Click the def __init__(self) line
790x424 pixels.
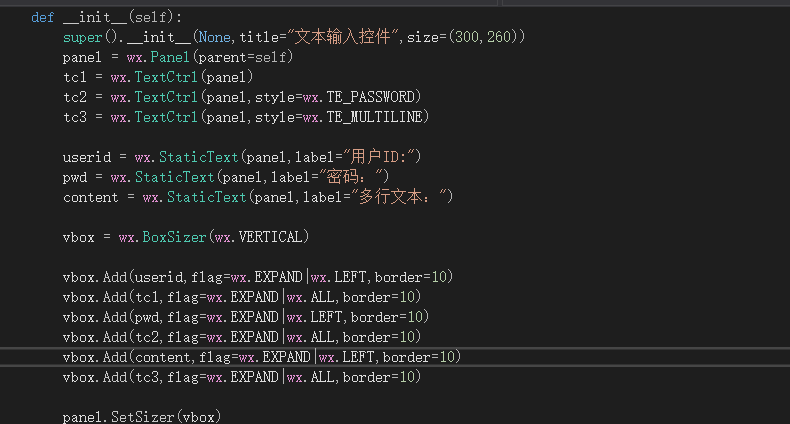pyautogui.click(x=106, y=18)
